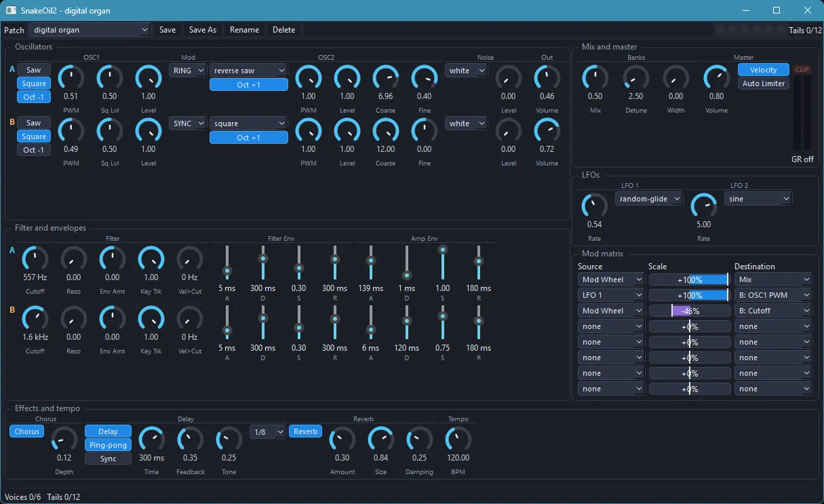
Task: Click the OSC1 A PWM knob
Action: pos(71,78)
